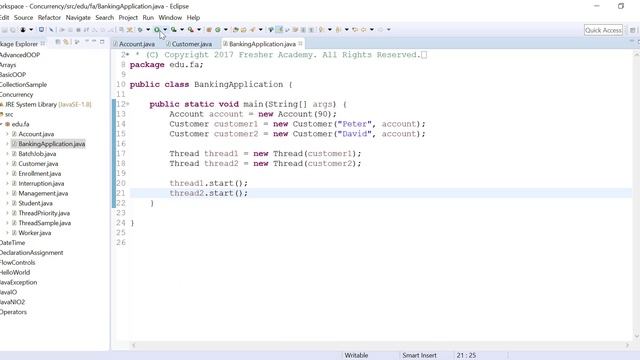Expand Worker.java tree node
This screenshot has width=640, height=360.
click(7, 233)
